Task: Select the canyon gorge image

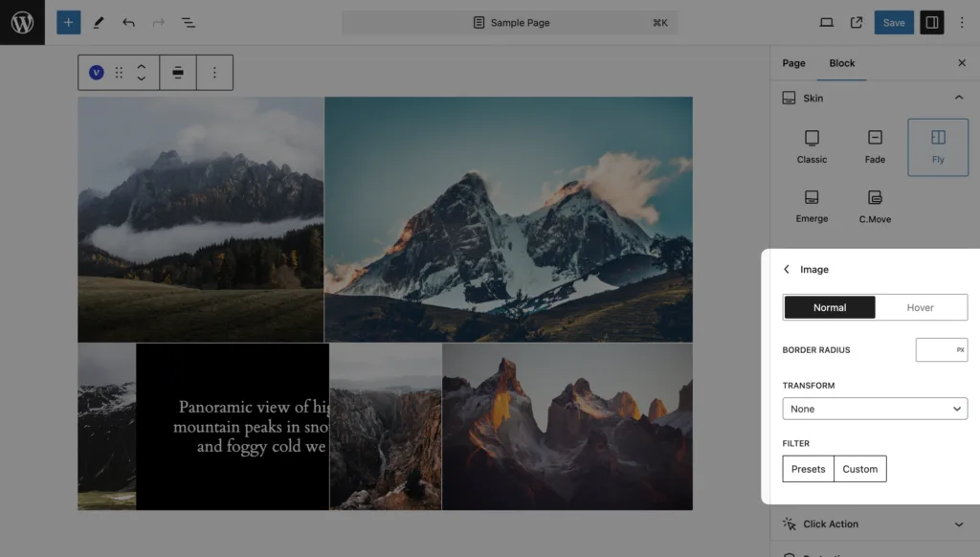Action: [x=386, y=426]
